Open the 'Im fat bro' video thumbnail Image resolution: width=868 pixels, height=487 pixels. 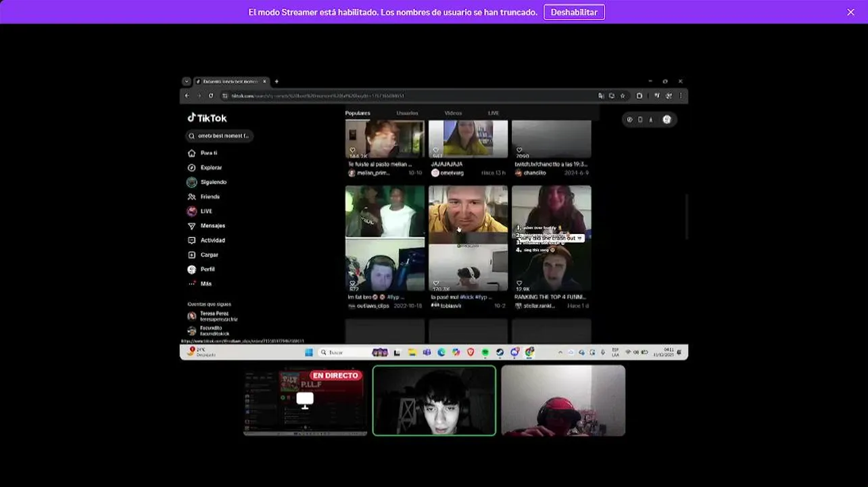385,238
